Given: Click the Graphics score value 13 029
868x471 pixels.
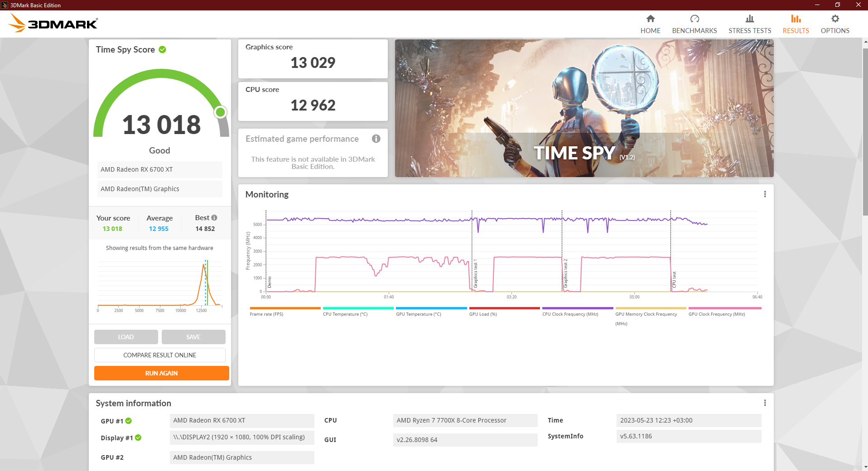Looking at the screenshot, I should (x=313, y=62).
